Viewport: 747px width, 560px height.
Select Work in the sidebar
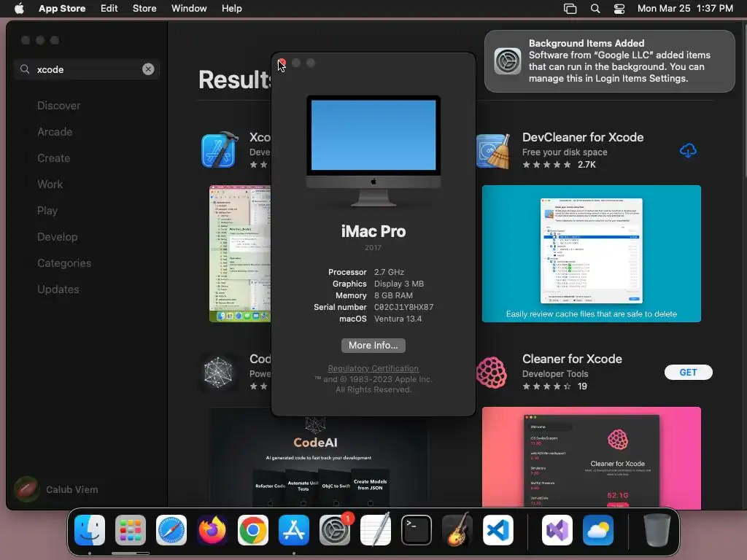[50, 184]
